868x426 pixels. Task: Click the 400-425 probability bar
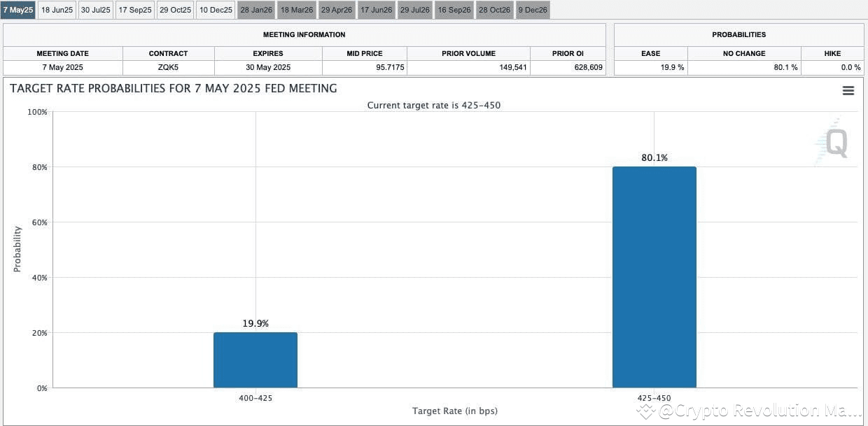pyautogui.click(x=255, y=359)
